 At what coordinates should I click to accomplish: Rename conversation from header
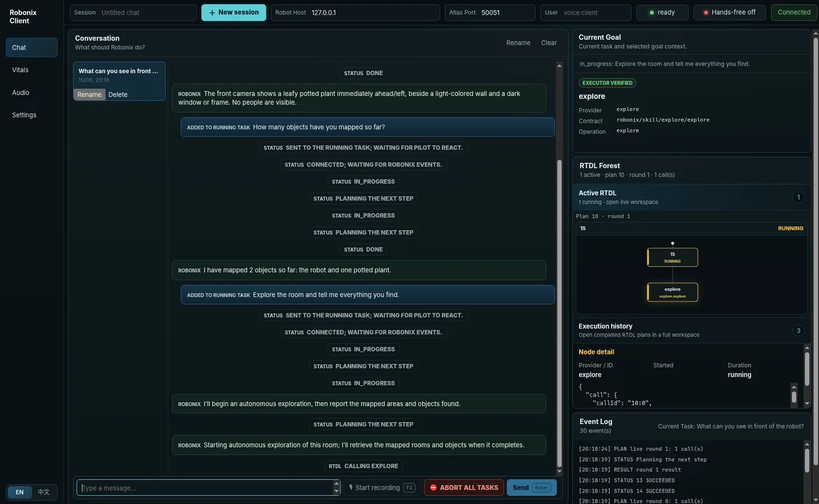click(518, 43)
